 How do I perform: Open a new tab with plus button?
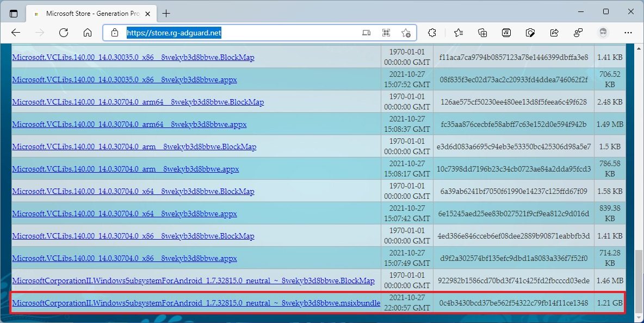[166, 14]
